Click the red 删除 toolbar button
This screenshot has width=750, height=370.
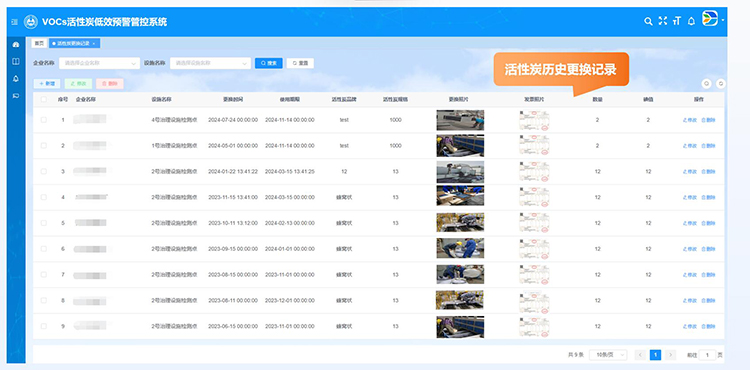pyautogui.click(x=110, y=84)
